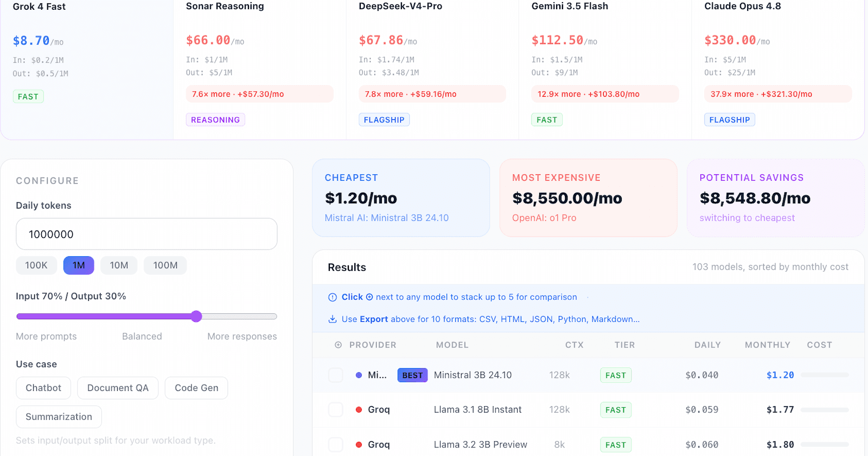Click the REASONING badge on Sonar Reasoning

(x=215, y=120)
